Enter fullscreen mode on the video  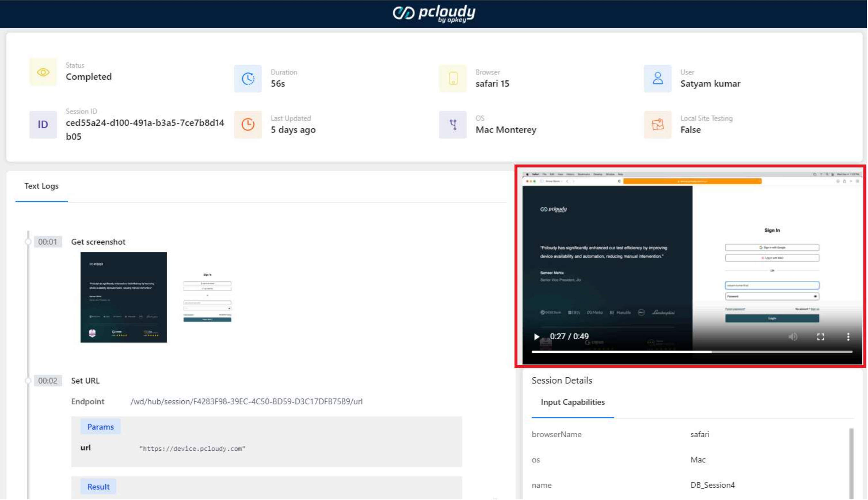820,337
